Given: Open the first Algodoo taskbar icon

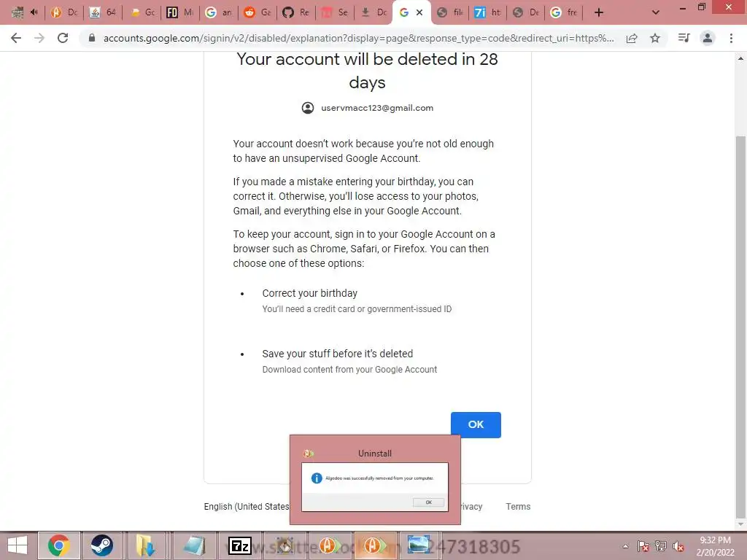Looking at the screenshot, I should pos(329,545).
